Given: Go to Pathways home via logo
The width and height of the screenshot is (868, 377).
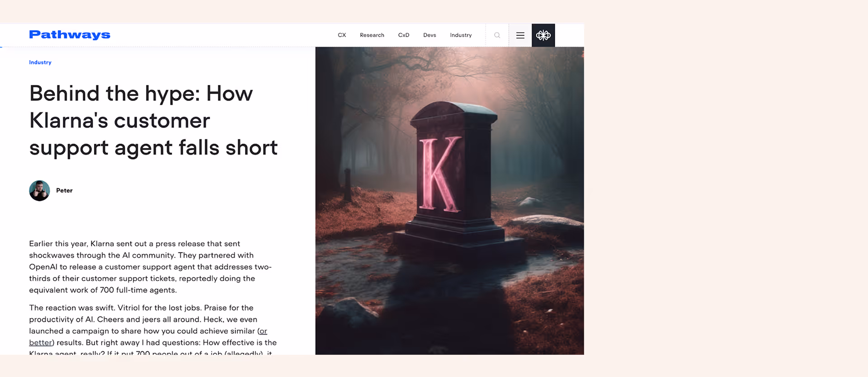Looking at the screenshot, I should pos(70,35).
